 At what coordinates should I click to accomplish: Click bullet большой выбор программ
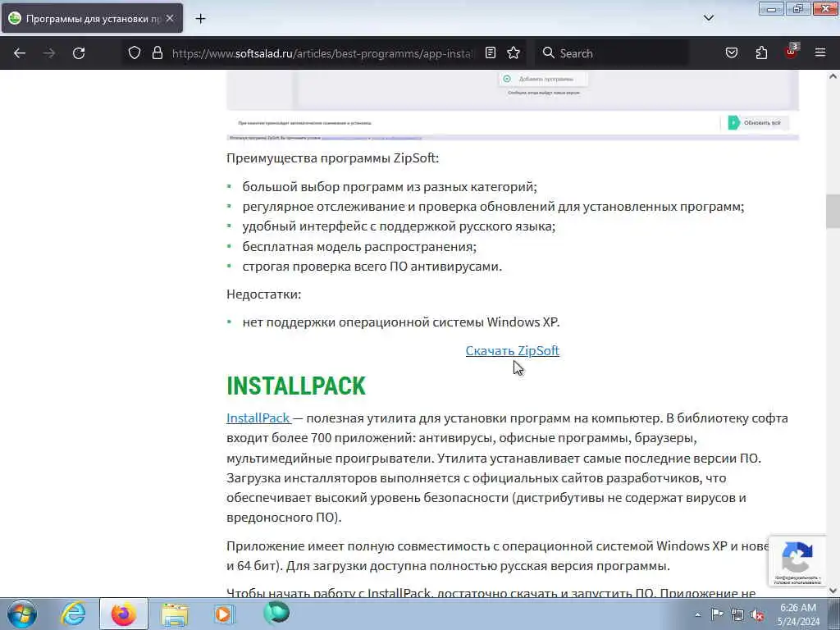[390, 186]
